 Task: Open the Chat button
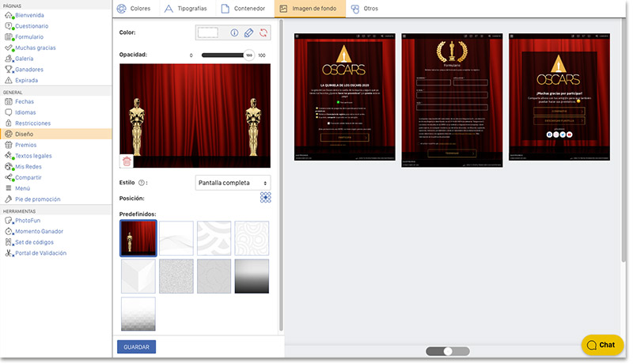click(602, 345)
